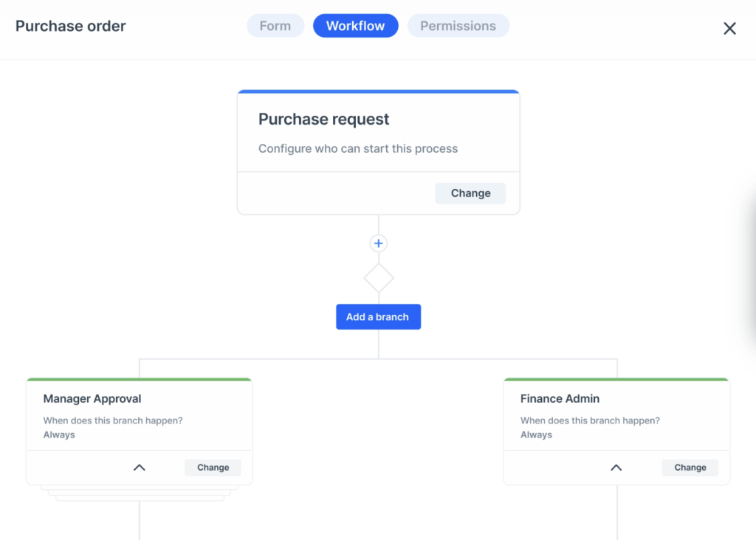Click Change on the Purchase request card
756x540 pixels.
pos(470,193)
